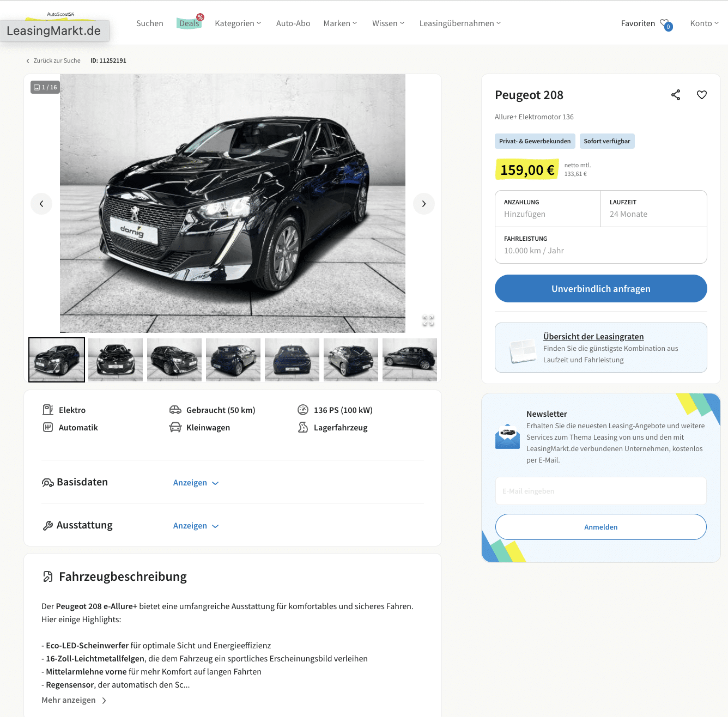Select the seventh side-view car thumbnail

pos(410,360)
